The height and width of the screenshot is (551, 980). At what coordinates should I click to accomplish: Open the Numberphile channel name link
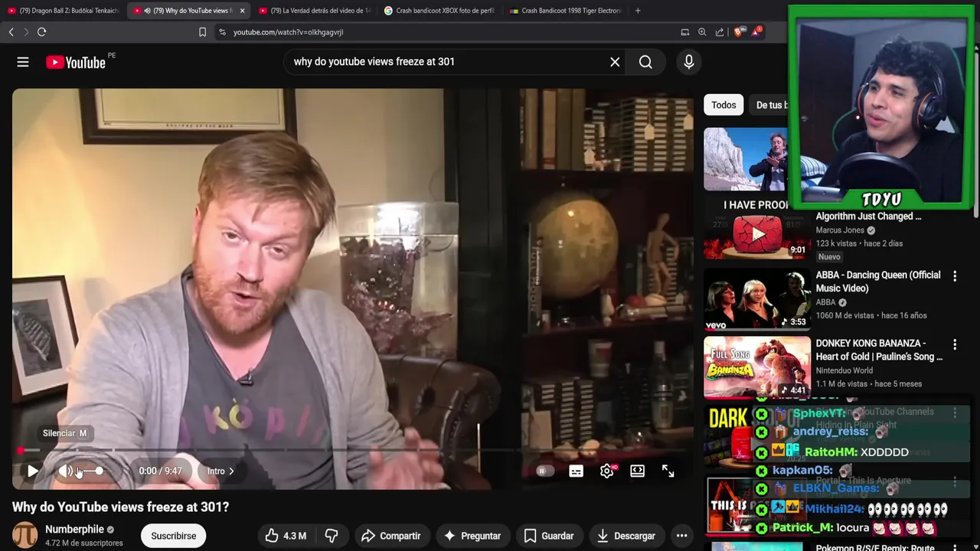pos(74,530)
